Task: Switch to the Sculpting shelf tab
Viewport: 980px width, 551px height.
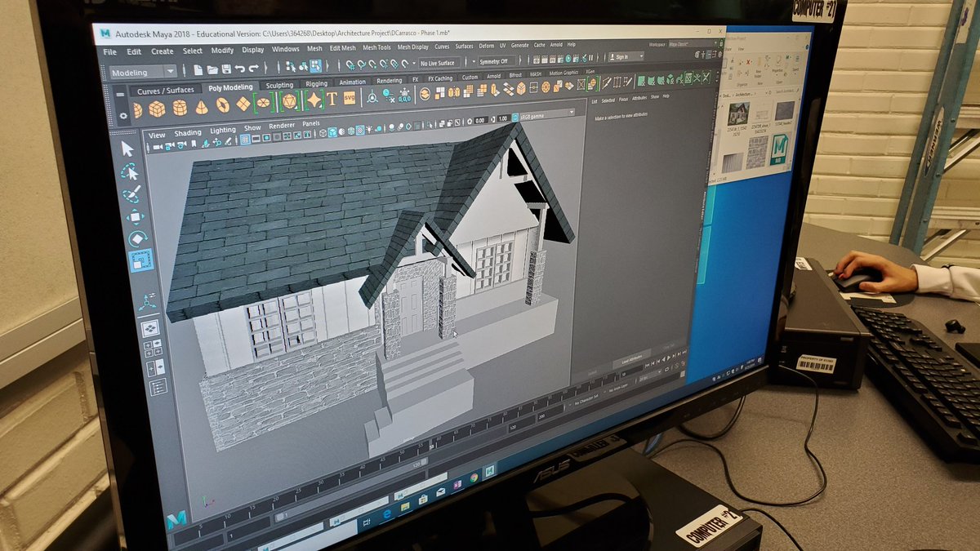Action: coord(279,86)
